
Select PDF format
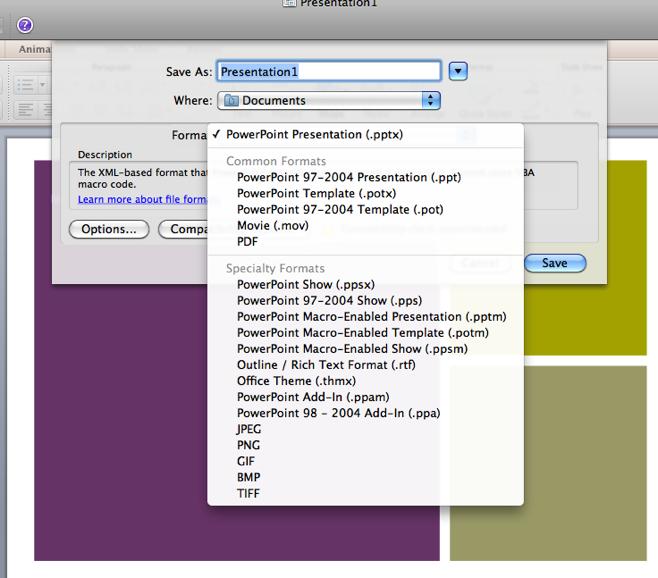tap(365, 242)
